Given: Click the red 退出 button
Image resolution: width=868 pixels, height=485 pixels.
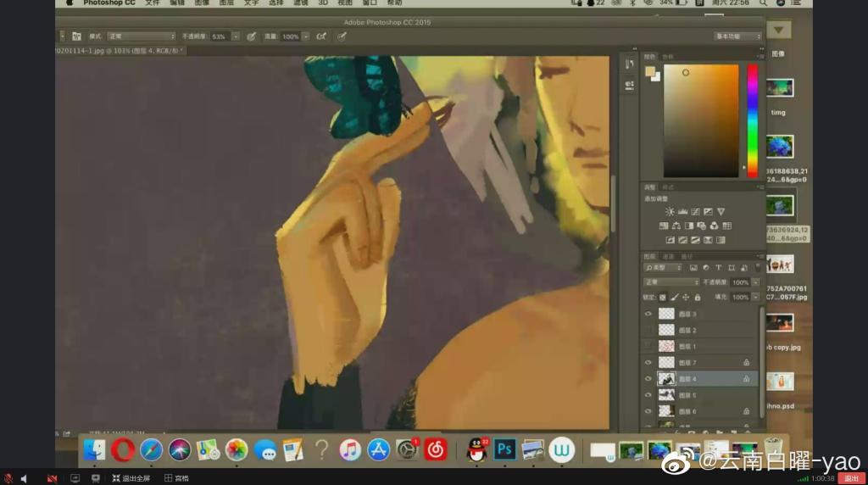Looking at the screenshot, I should 851,478.
